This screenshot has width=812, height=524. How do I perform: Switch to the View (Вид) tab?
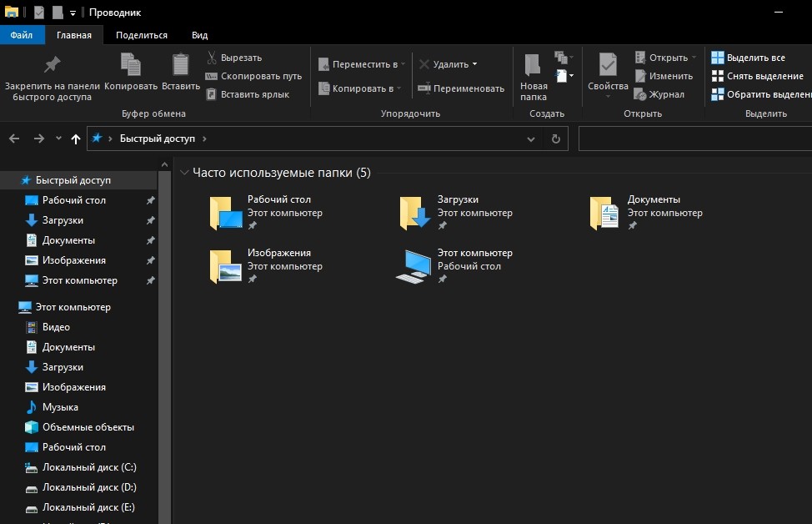click(199, 35)
